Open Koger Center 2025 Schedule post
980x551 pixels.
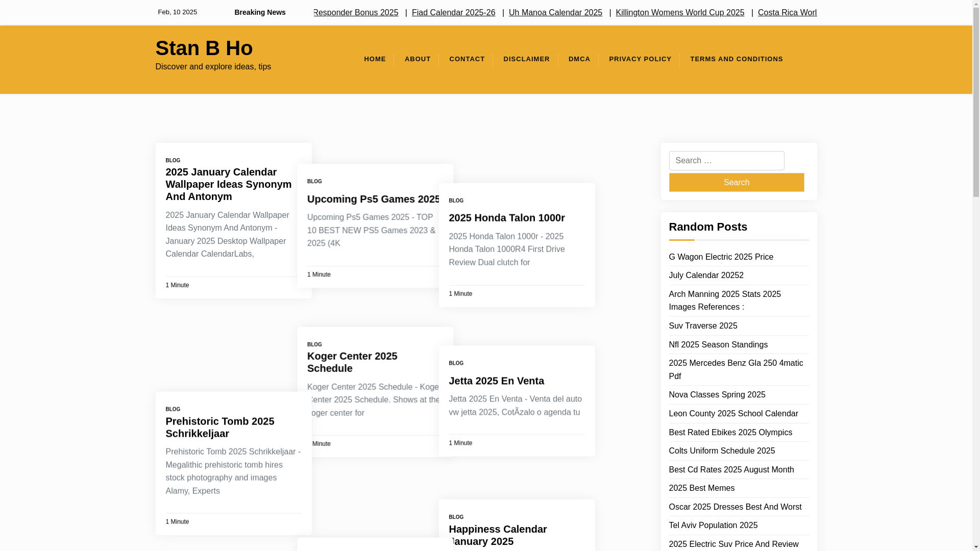(352, 362)
